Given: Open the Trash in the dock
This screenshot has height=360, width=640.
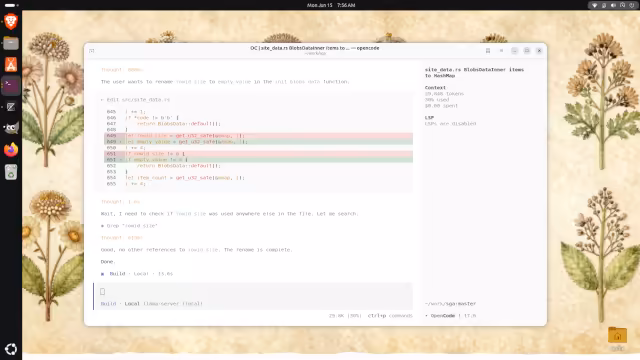Looking at the screenshot, I should 11,171.
